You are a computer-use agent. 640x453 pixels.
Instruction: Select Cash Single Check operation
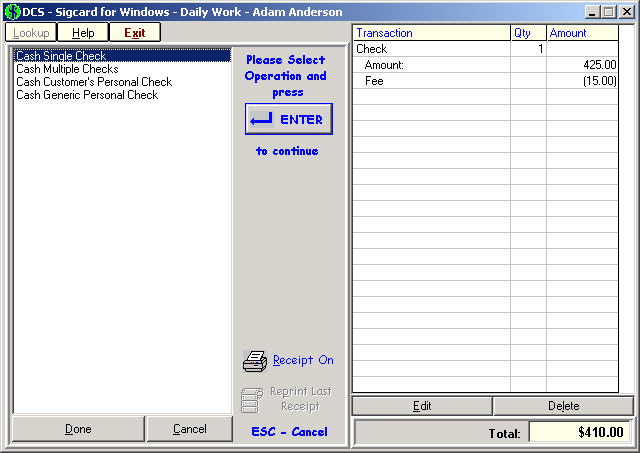pyautogui.click(x=60, y=56)
